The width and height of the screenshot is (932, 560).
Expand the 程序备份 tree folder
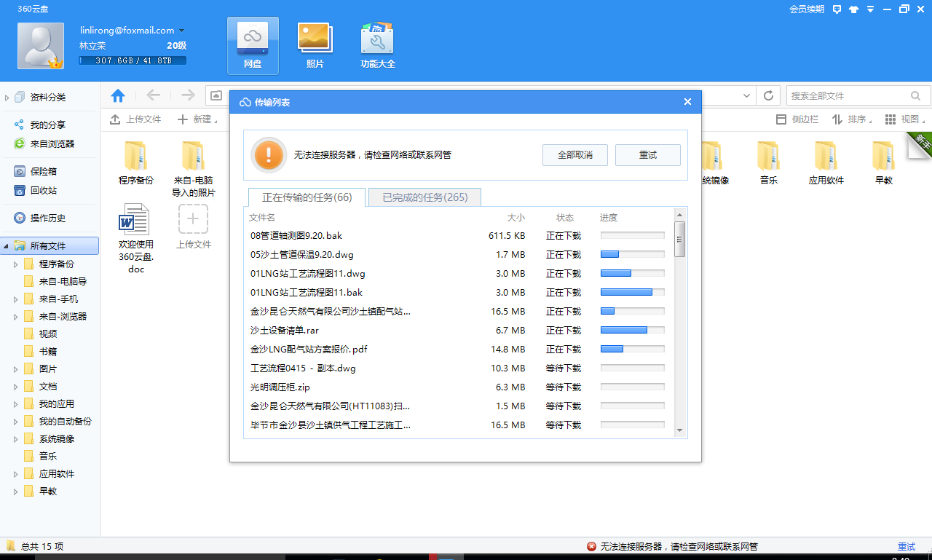click(16, 264)
